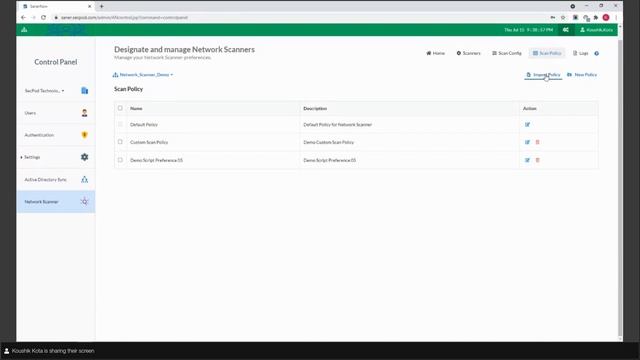Viewport: 640px width, 360px height.
Task: Edit the Custom Scan Policy row
Action: [527, 142]
